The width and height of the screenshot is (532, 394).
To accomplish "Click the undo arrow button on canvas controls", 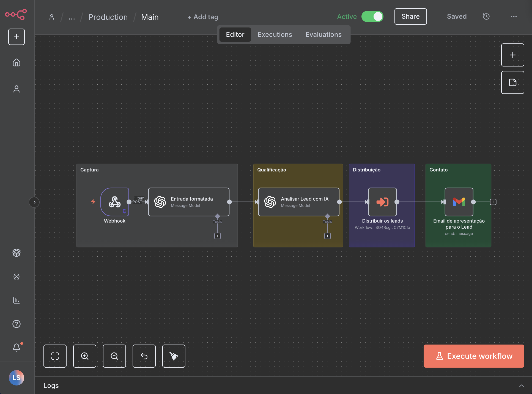I will click(x=144, y=356).
